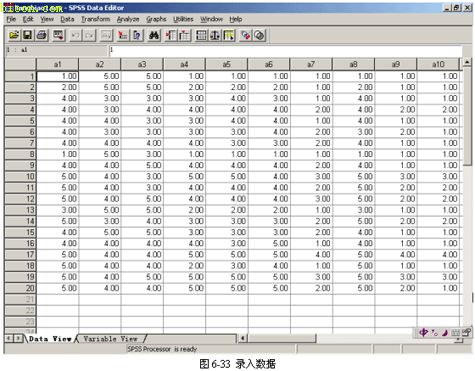
Task: Click the Weight Cases scale icon
Action: tap(215, 35)
